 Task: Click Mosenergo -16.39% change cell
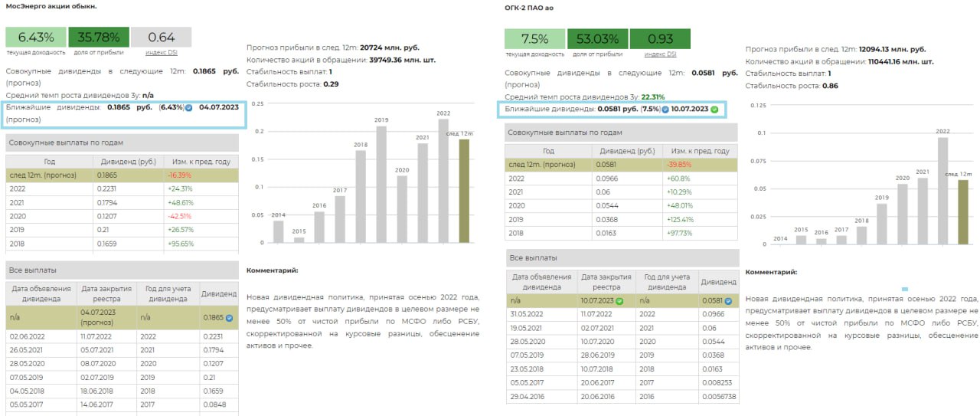201,175
